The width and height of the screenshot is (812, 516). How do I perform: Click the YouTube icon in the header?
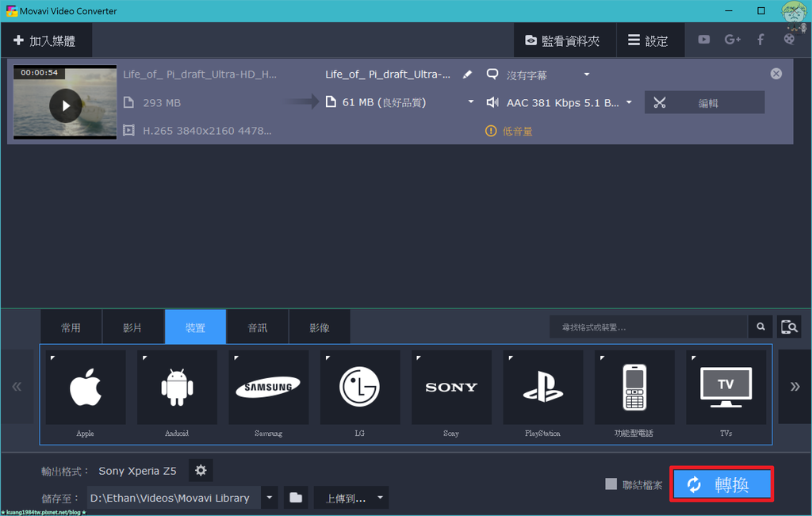(x=704, y=40)
